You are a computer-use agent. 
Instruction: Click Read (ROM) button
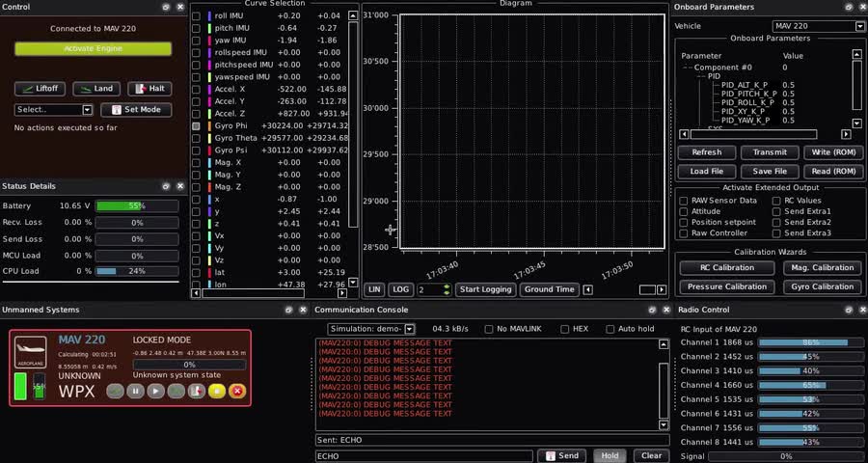pos(833,172)
